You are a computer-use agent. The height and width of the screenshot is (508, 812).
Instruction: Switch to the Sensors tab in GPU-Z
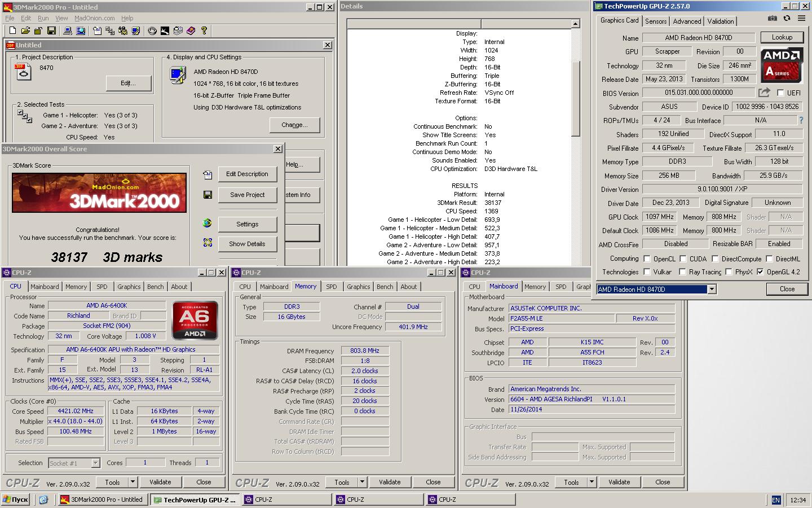coord(656,21)
